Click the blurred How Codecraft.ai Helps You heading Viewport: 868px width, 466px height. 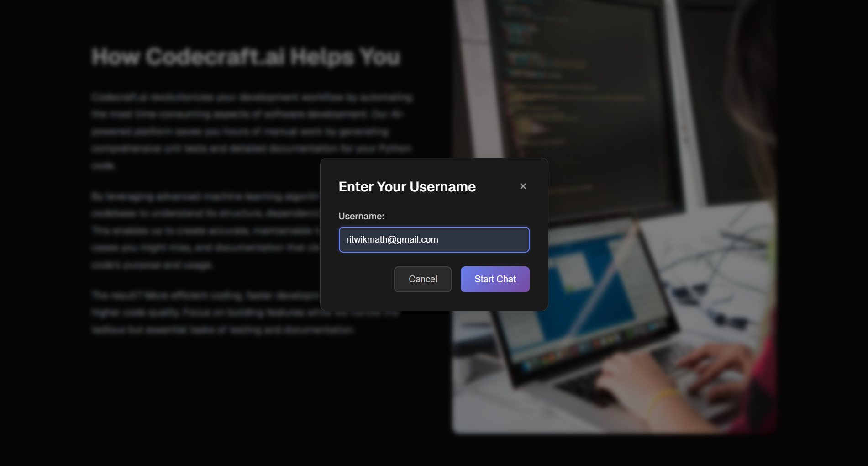pos(246,57)
